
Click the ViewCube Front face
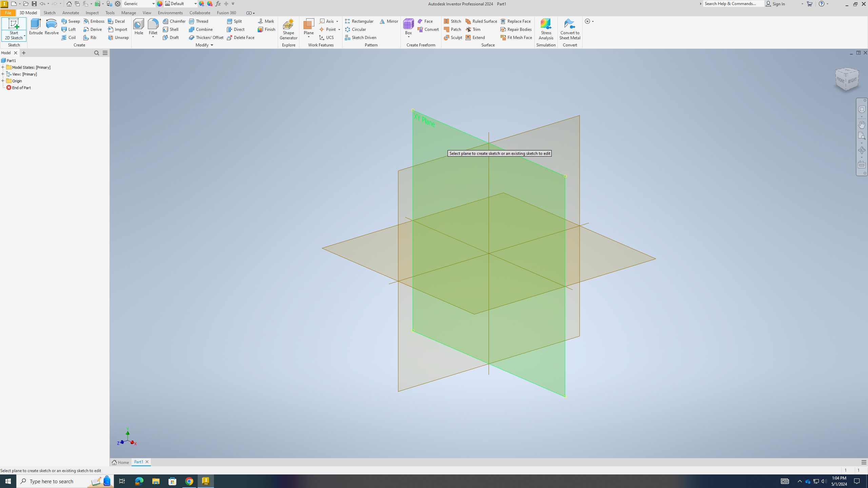tap(841, 80)
